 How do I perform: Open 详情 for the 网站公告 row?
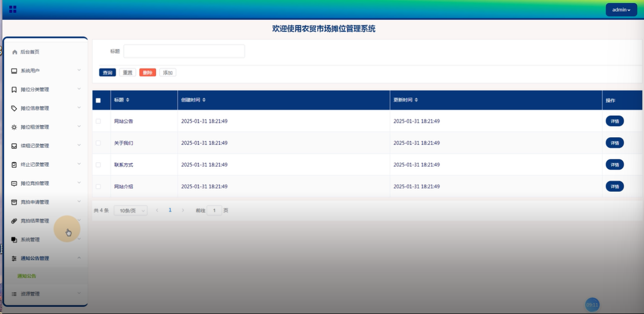[x=615, y=121]
